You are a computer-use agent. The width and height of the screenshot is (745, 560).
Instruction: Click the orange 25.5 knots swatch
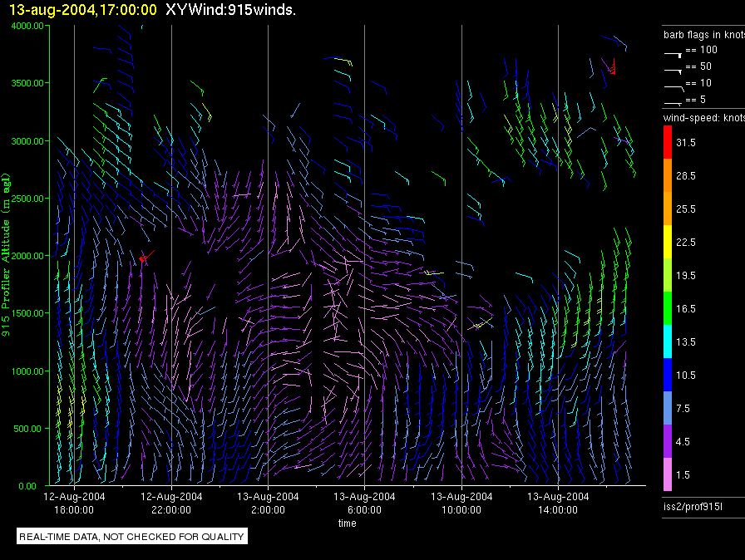tap(668, 209)
